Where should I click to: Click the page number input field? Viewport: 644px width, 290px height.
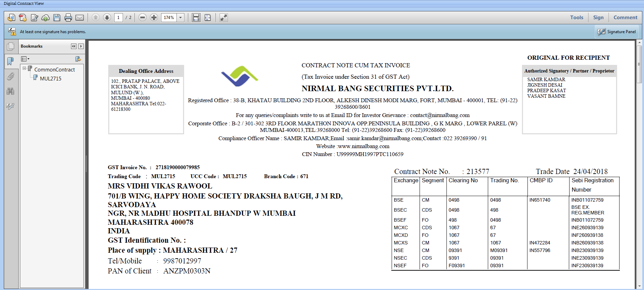[x=118, y=18]
